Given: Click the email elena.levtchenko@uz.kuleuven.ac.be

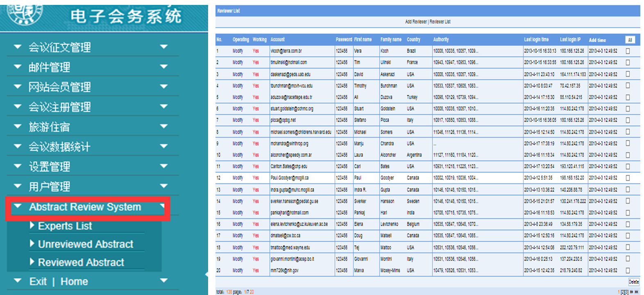Looking at the screenshot, I should [299, 224].
